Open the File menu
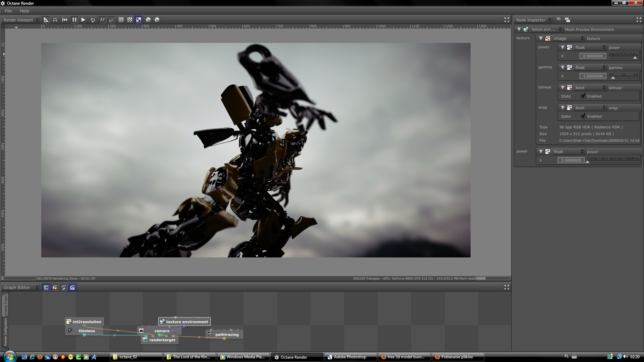 coord(8,11)
